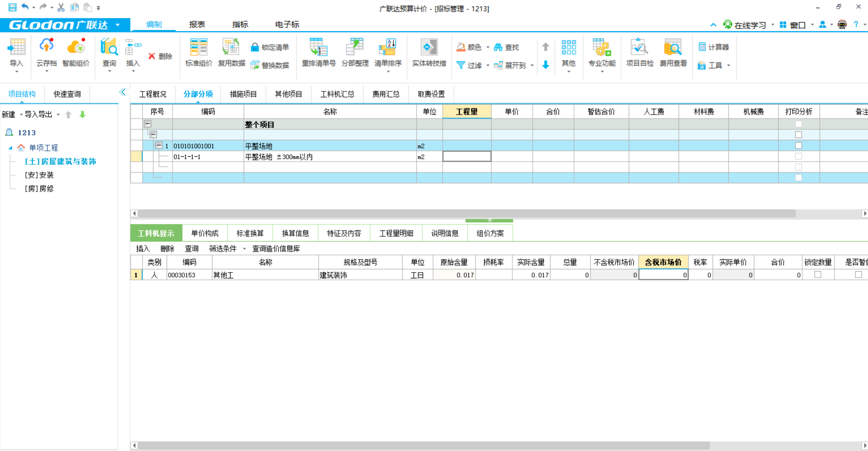This screenshot has height=451, width=868.
Task: Collapse the 010101001001 item row
Action: click(159, 145)
